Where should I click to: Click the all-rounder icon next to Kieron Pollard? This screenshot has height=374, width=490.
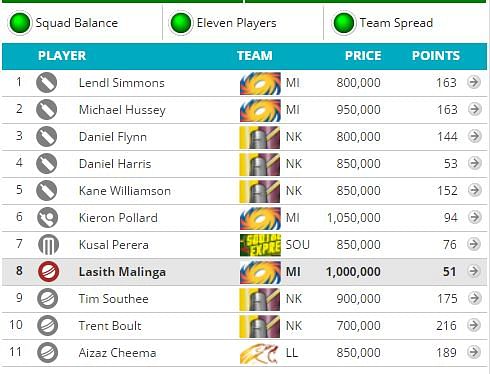(x=47, y=217)
